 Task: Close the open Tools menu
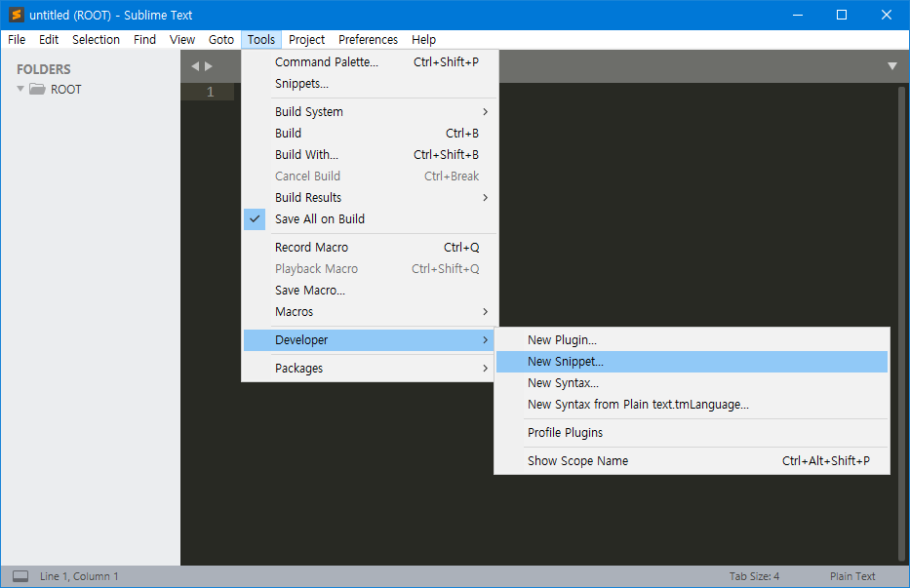pos(261,39)
